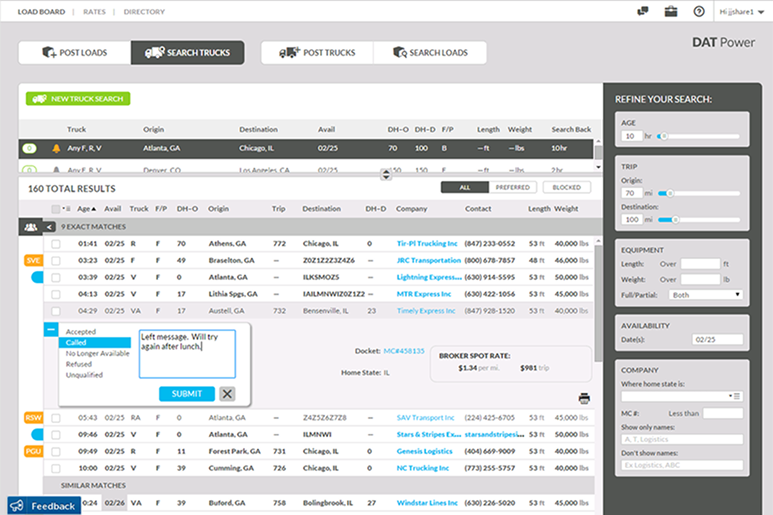Click the Equipment Length Over field
This screenshot has height=515, width=773.
point(701,264)
